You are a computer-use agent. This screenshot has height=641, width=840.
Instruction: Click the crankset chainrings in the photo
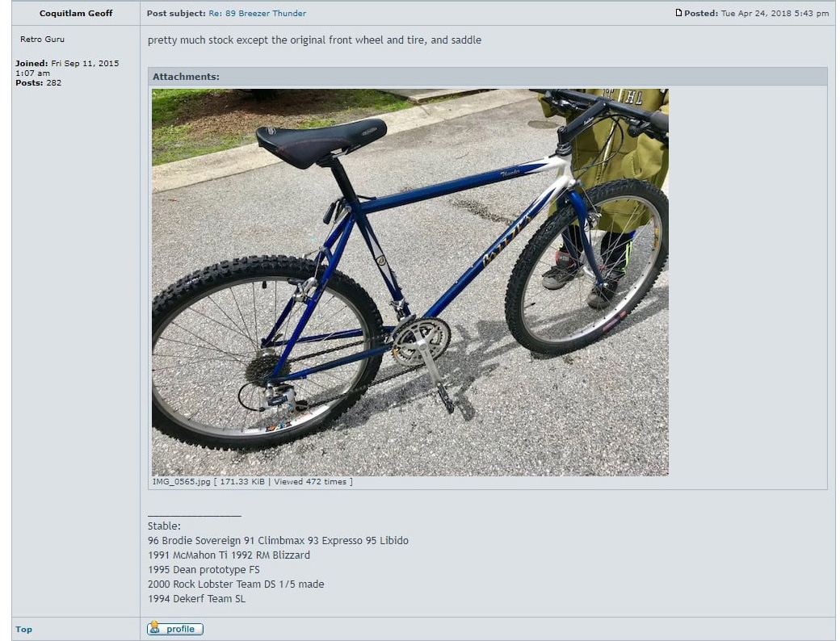pyautogui.click(x=421, y=341)
